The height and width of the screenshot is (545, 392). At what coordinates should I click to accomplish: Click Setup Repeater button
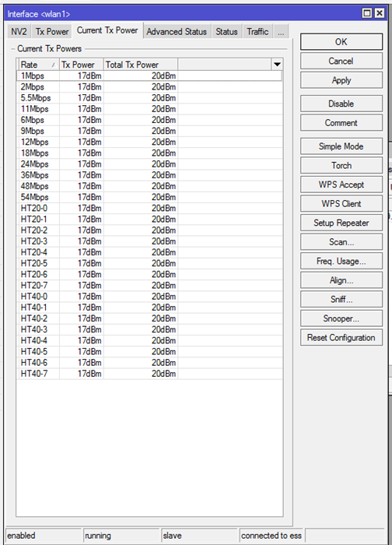(341, 223)
